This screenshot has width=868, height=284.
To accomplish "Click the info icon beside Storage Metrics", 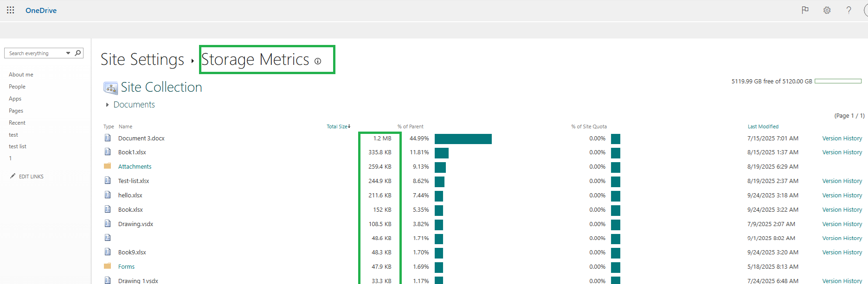I will (x=318, y=61).
